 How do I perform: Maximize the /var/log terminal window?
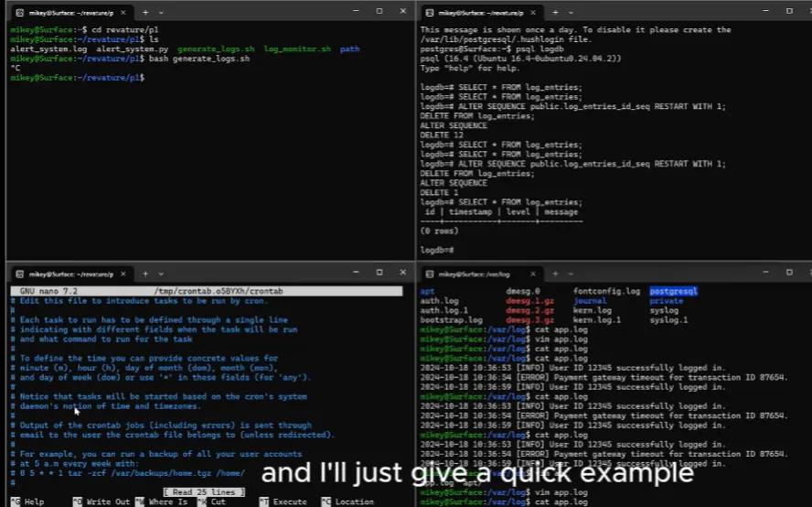tap(789, 272)
